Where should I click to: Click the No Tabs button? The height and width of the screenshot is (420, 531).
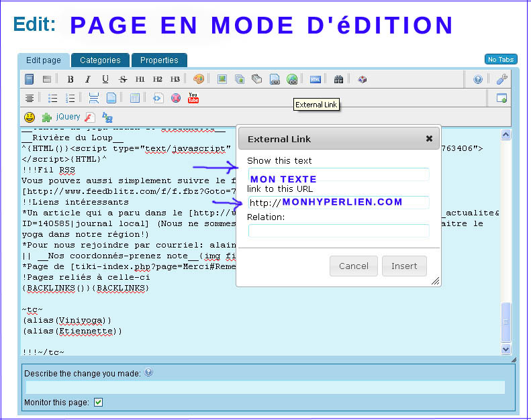click(x=501, y=60)
